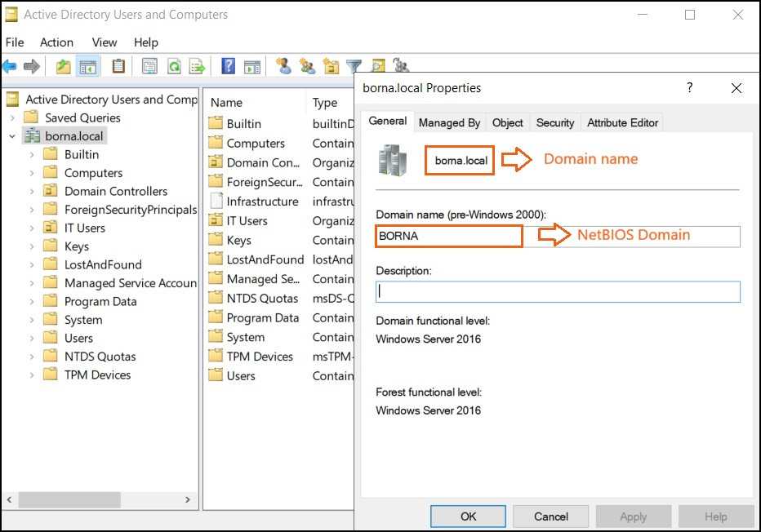Toggle Show/Hide Console Tree icon

(88, 66)
